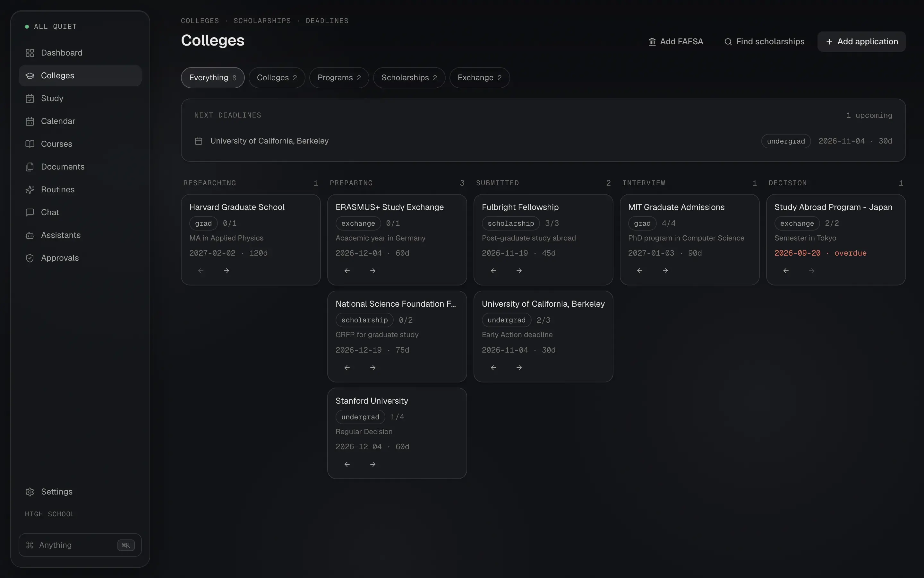Image resolution: width=924 pixels, height=578 pixels.
Task: Move ERASMUS+ Study Exchange back with left arrow
Action: [347, 271]
